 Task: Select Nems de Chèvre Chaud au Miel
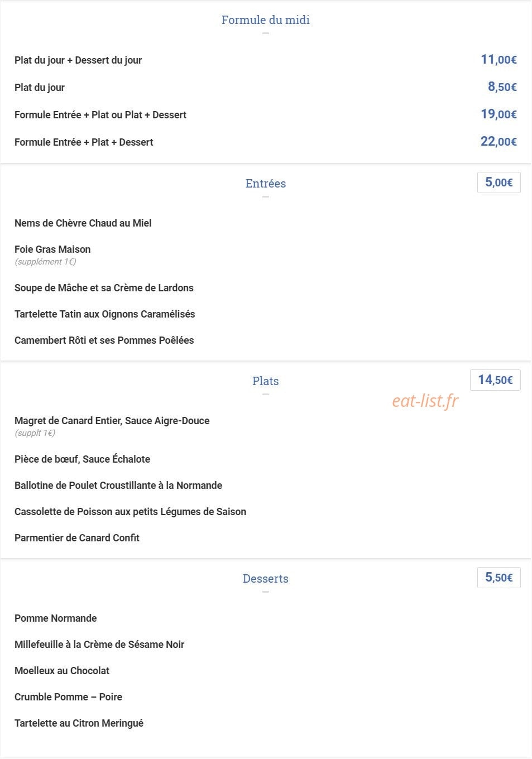point(83,223)
